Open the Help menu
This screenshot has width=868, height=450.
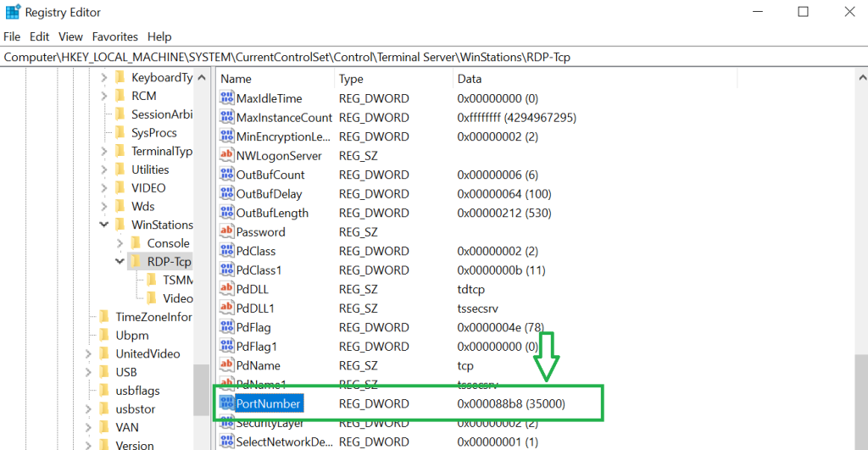point(159,36)
